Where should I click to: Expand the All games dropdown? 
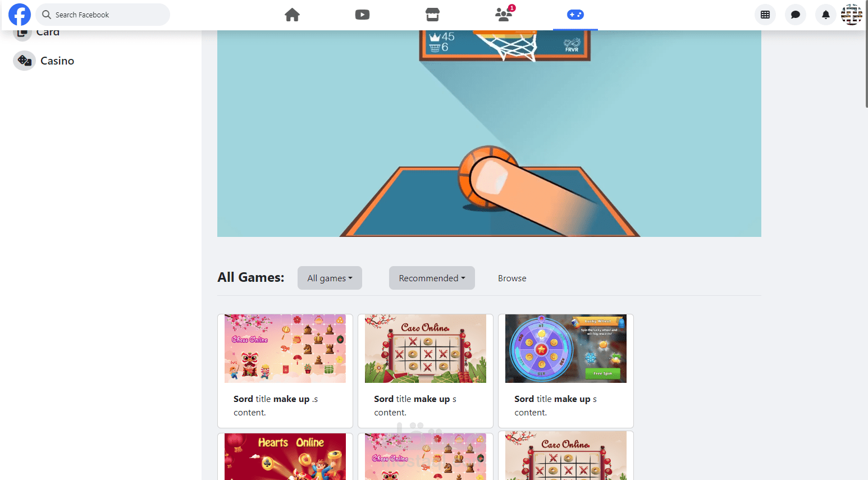click(x=330, y=278)
